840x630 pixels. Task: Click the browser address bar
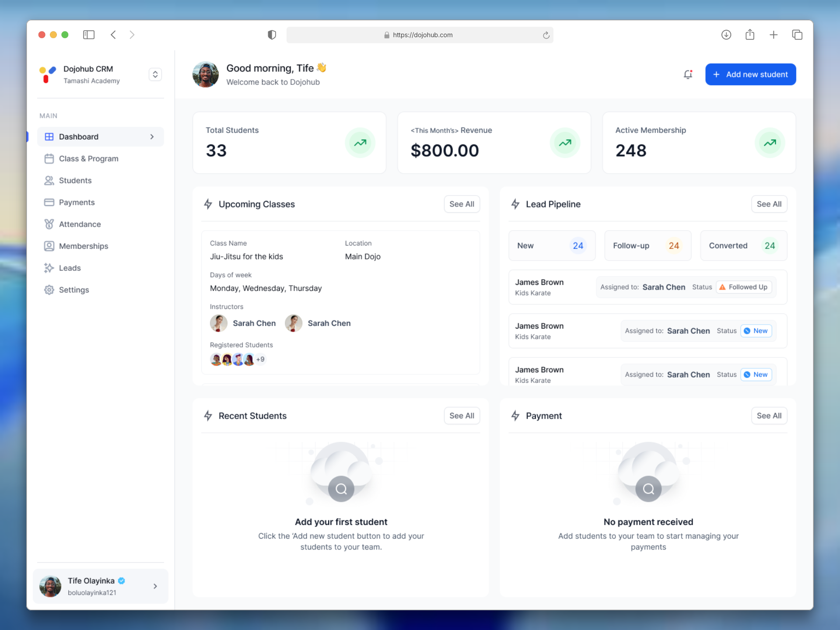tap(420, 35)
